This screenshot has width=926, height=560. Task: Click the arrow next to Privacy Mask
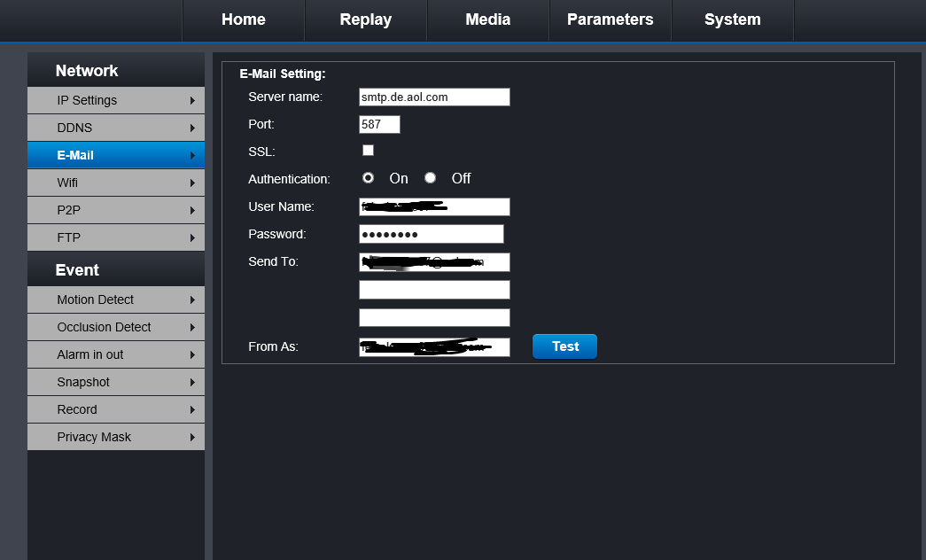[192, 438]
